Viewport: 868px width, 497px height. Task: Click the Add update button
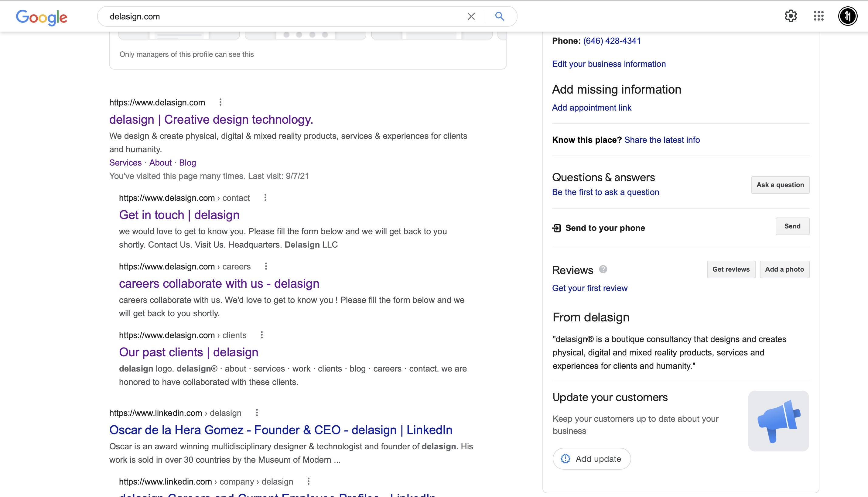(x=592, y=459)
